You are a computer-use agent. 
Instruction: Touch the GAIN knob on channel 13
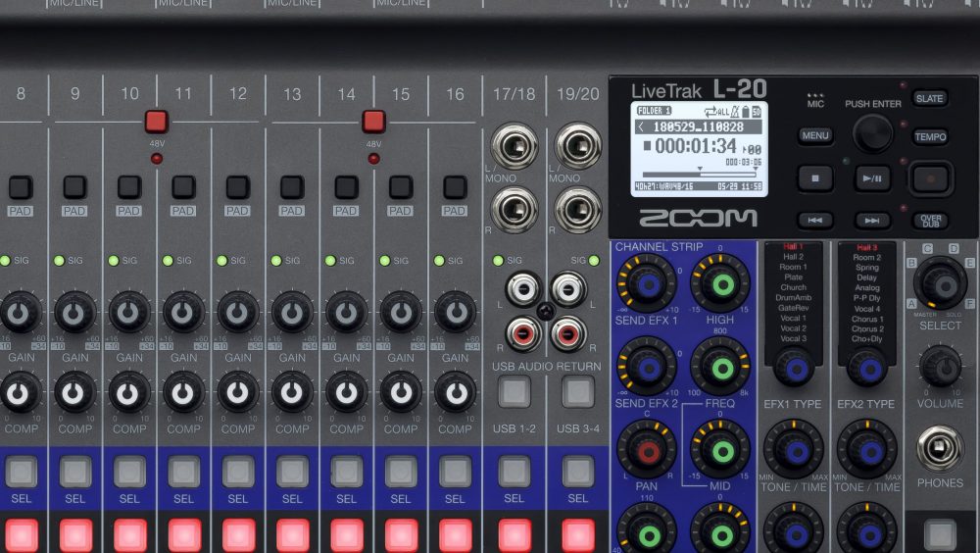(x=292, y=312)
